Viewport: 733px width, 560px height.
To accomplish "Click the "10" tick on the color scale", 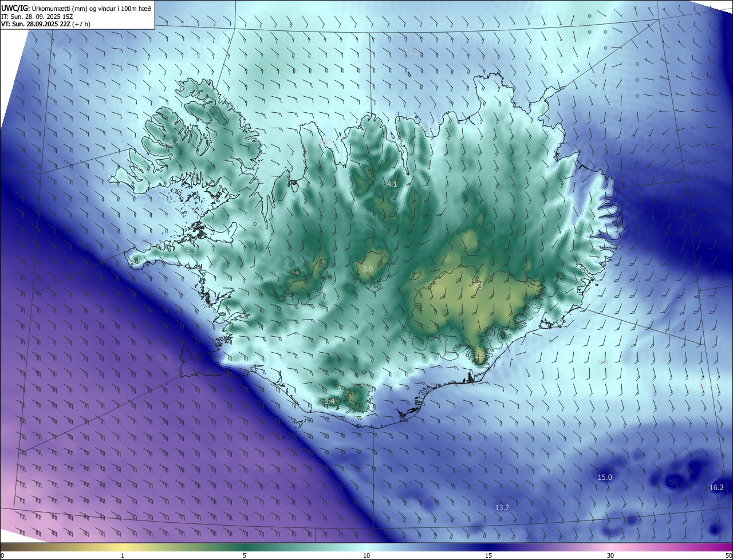I will click(366, 555).
